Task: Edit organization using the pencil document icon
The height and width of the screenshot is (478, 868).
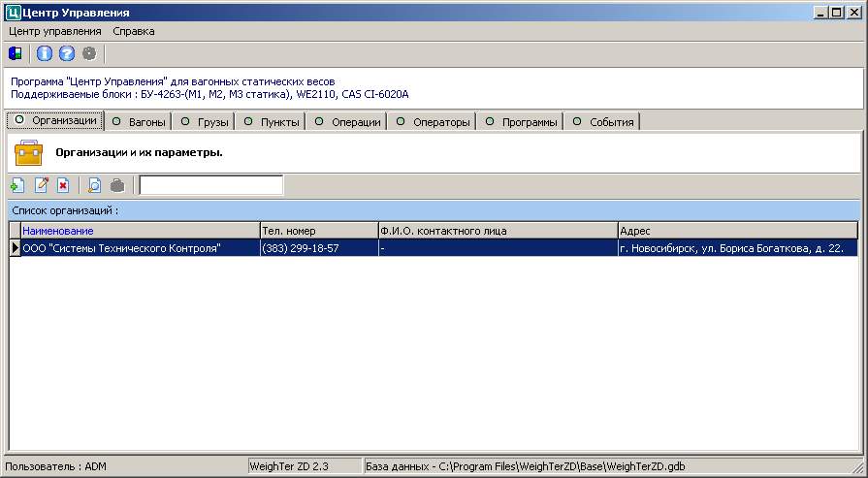Action: click(x=41, y=185)
